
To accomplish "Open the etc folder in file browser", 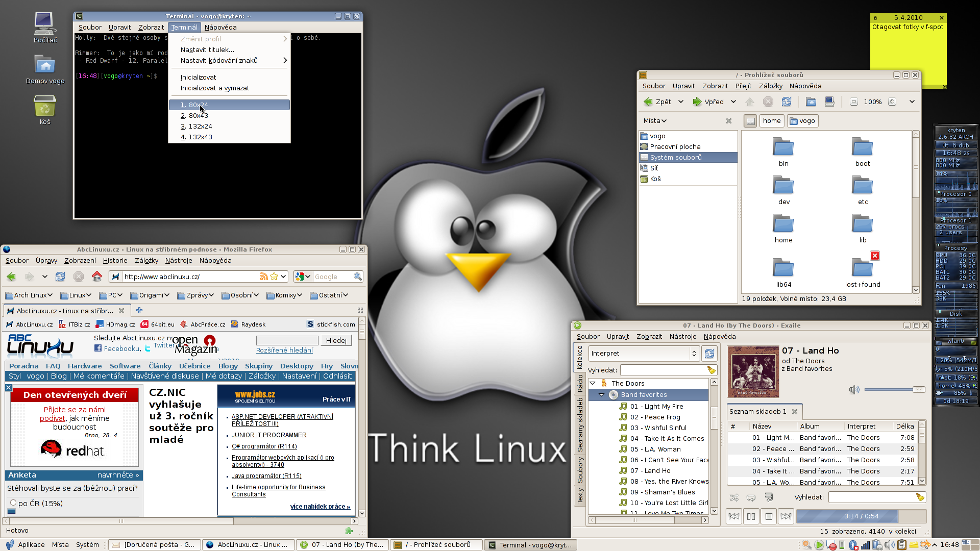I will coord(863,190).
